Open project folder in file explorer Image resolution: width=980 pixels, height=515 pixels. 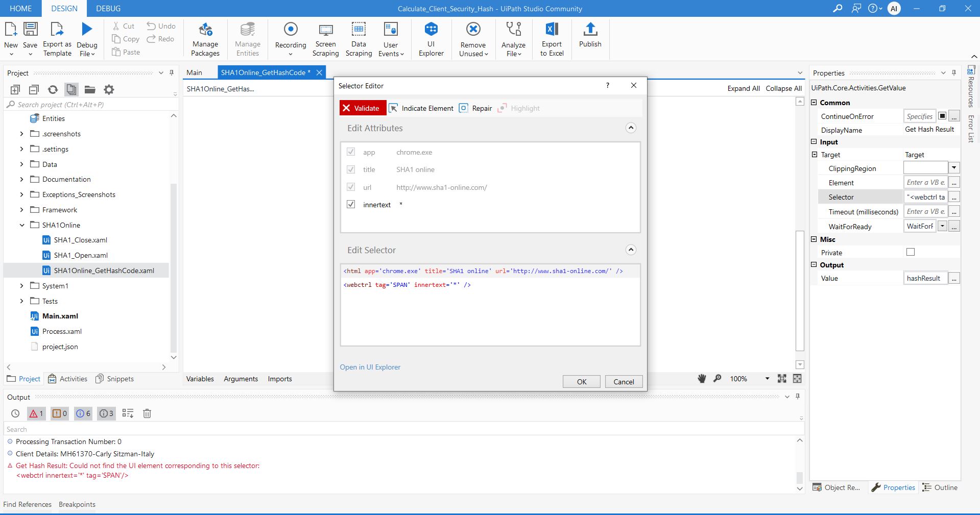click(90, 90)
